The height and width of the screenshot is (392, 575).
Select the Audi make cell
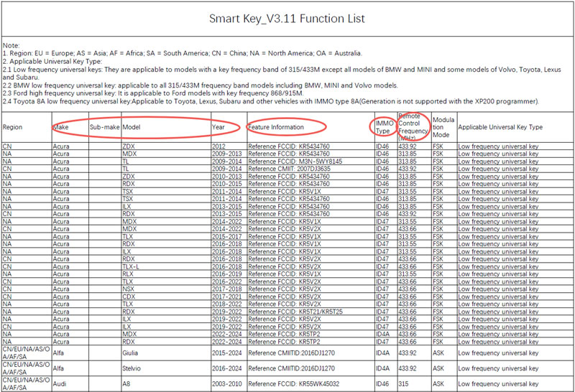59,384
